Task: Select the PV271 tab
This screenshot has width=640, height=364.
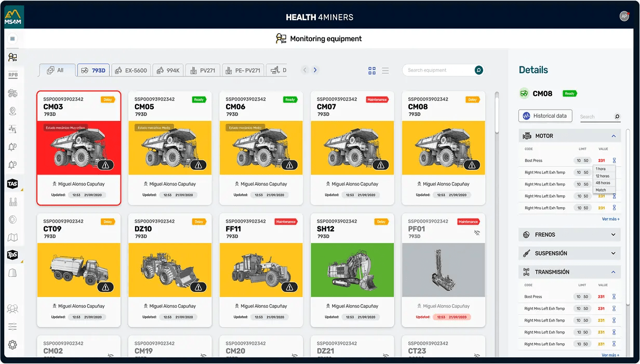Action: point(203,70)
